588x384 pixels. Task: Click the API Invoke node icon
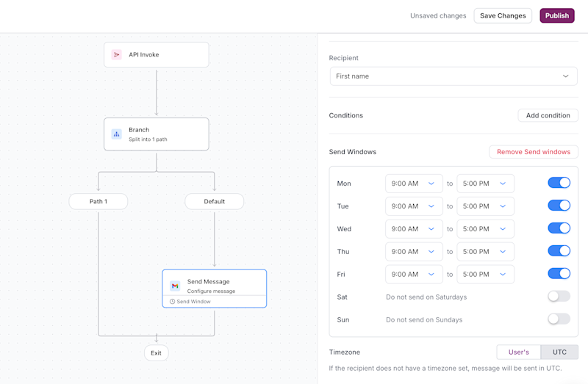116,54
